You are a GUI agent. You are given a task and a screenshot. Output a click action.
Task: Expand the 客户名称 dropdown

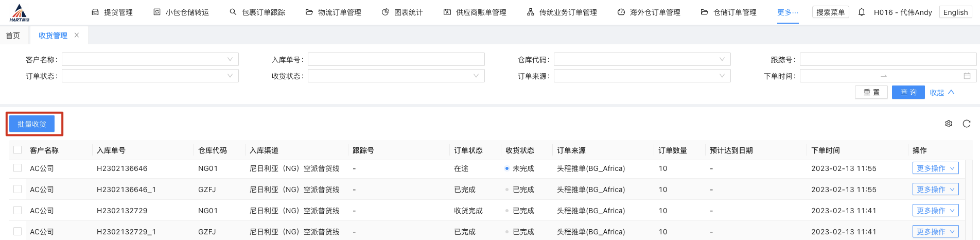[150, 59]
